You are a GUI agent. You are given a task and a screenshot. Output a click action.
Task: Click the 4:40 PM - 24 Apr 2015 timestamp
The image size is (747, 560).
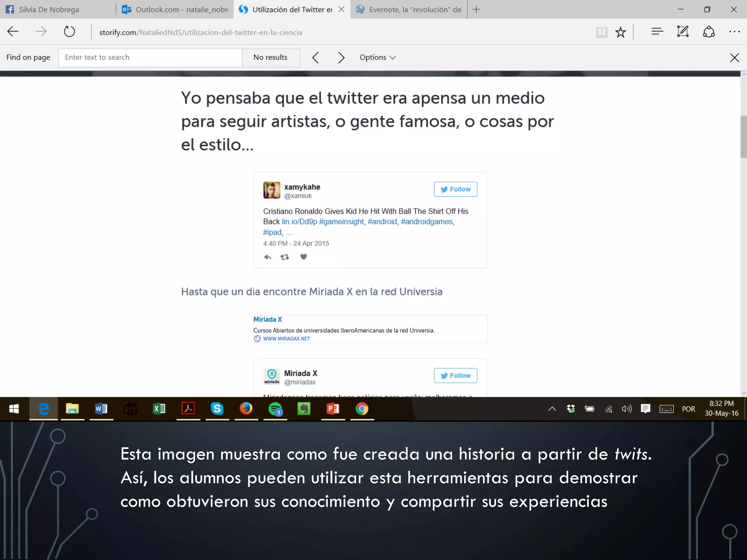point(296,243)
